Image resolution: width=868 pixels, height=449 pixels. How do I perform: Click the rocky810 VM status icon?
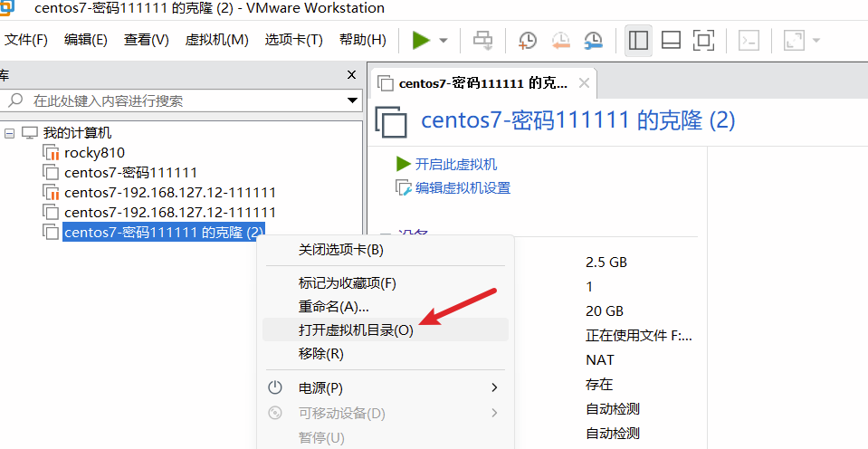[51, 153]
